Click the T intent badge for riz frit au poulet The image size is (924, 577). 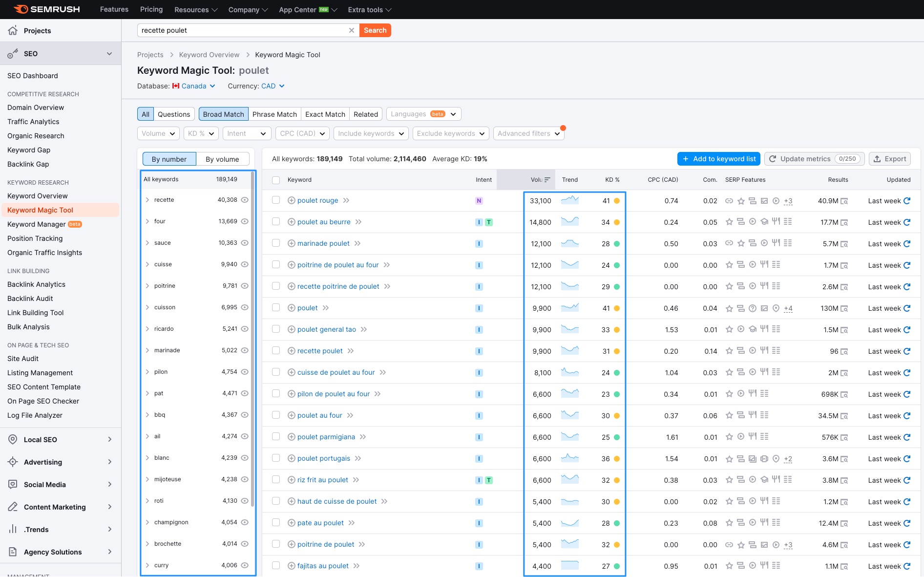(x=489, y=480)
